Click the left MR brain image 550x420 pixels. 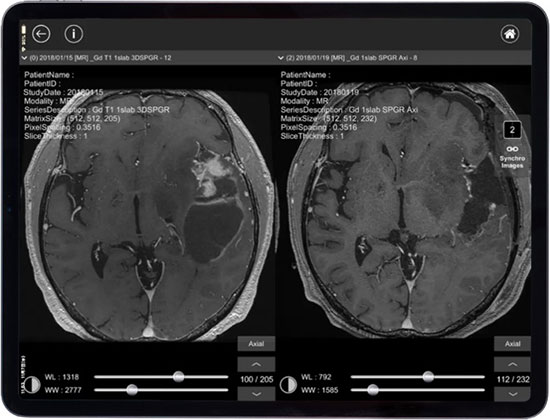click(149, 214)
